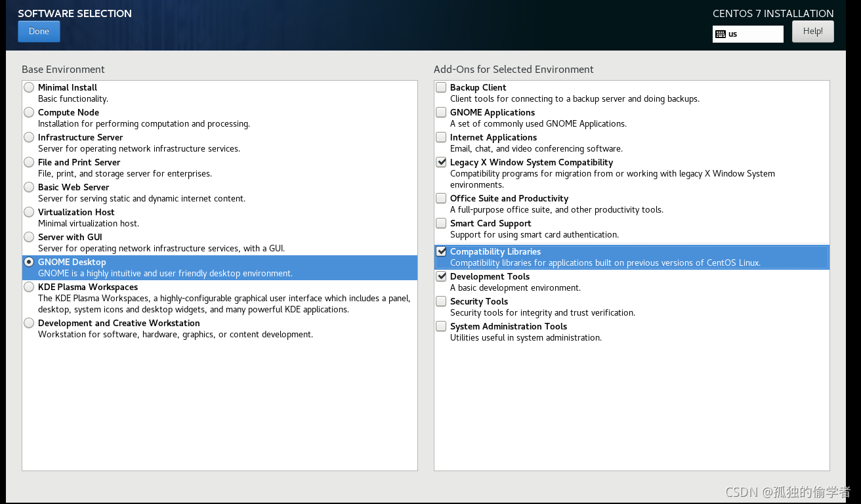Check the GNOME Applications add-on

[441, 112]
